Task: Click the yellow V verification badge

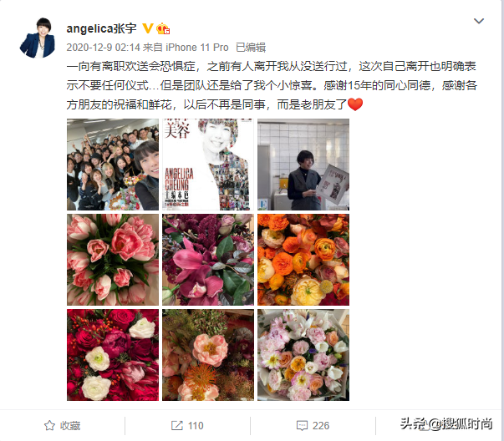Action: (148, 28)
